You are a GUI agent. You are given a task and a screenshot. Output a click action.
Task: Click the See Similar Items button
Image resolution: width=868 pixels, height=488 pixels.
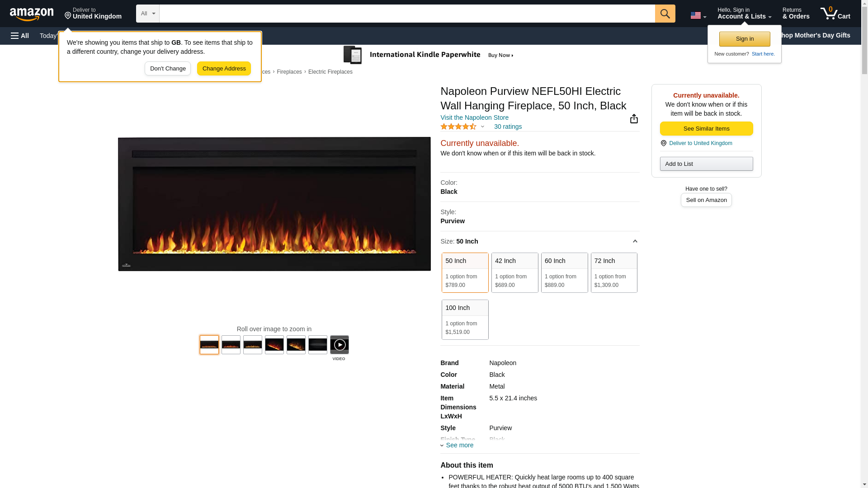pyautogui.click(x=706, y=129)
